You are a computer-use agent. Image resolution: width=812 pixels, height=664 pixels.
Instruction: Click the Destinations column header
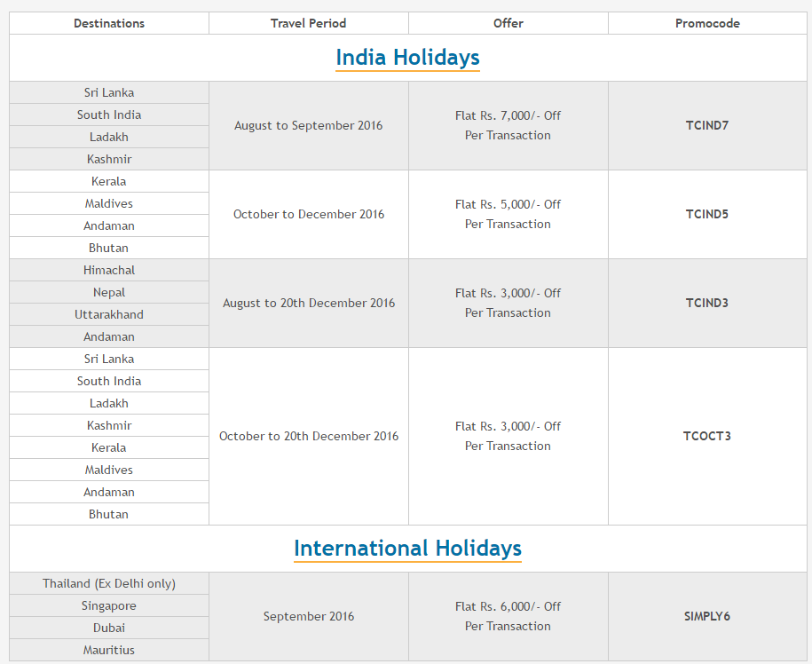coord(109,23)
